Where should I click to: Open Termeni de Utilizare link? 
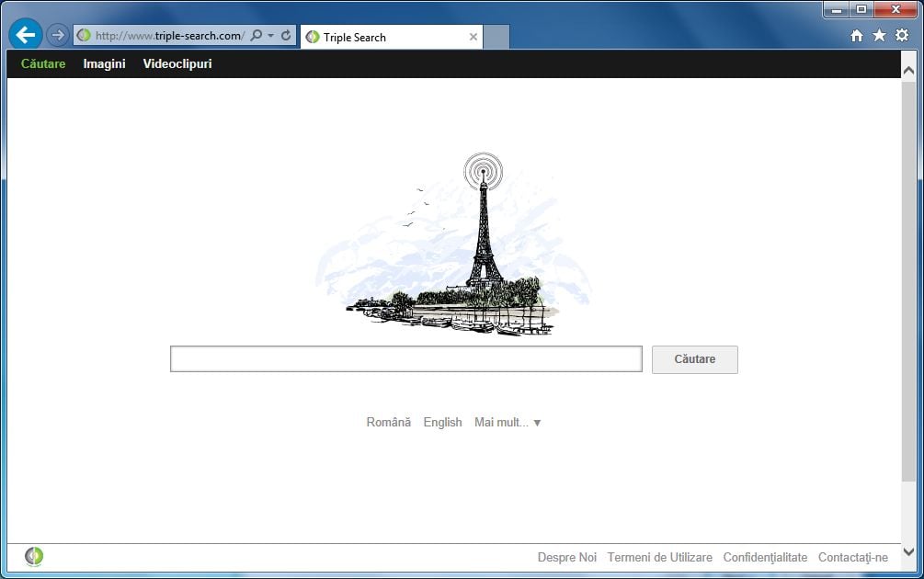tap(660, 557)
